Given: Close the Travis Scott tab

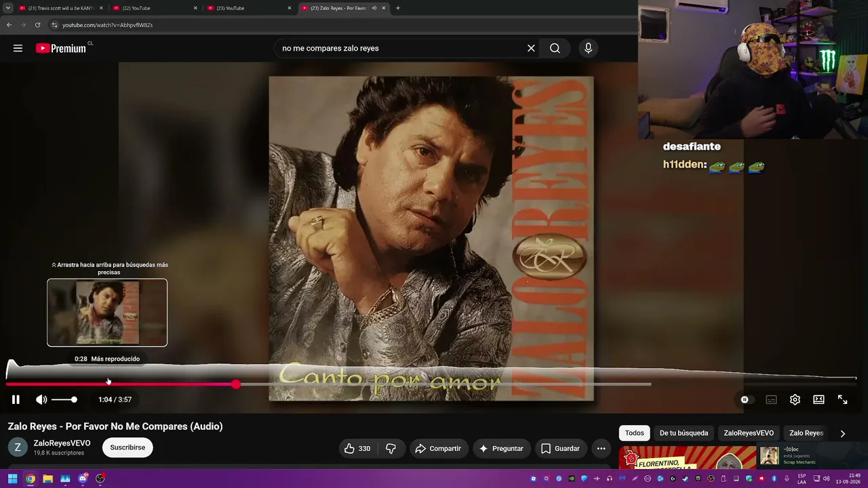Looking at the screenshot, I should click(101, 8).
